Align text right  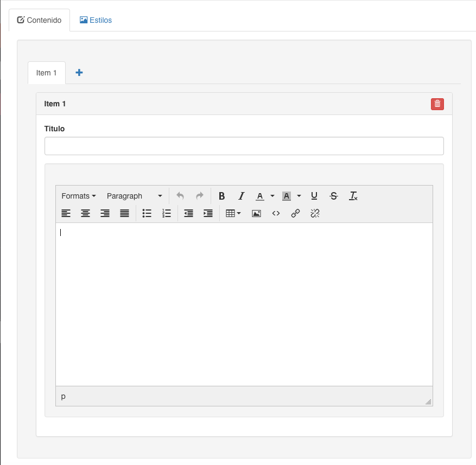pos(105,213)
